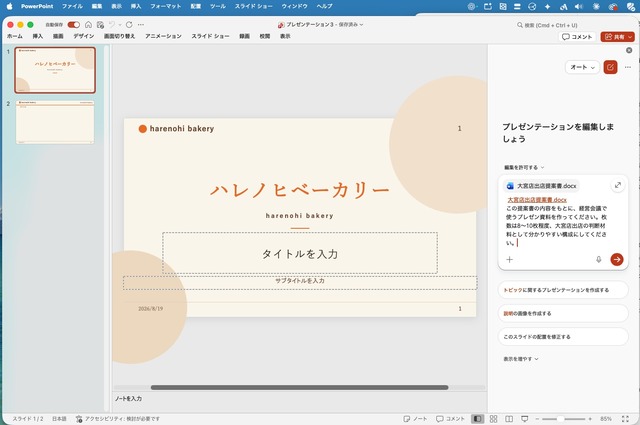
Task: Open the オート mode dropdown
Action: point(582,67)
